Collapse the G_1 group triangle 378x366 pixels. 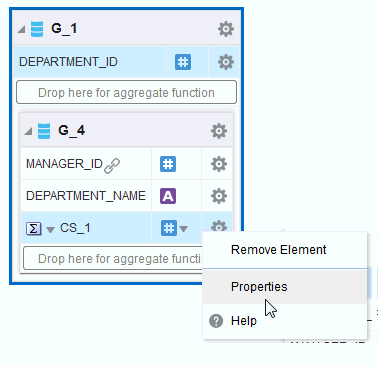coord(22,30)
